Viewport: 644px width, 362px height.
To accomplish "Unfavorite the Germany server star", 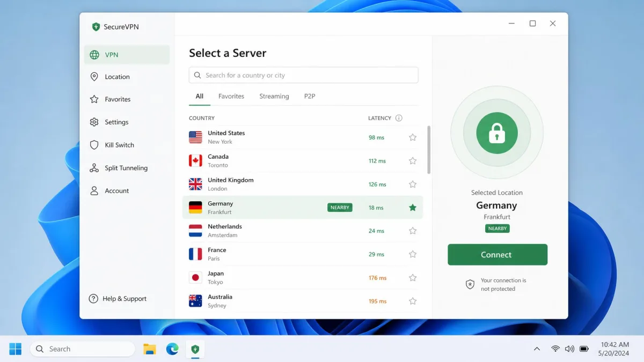I will 413,208.
